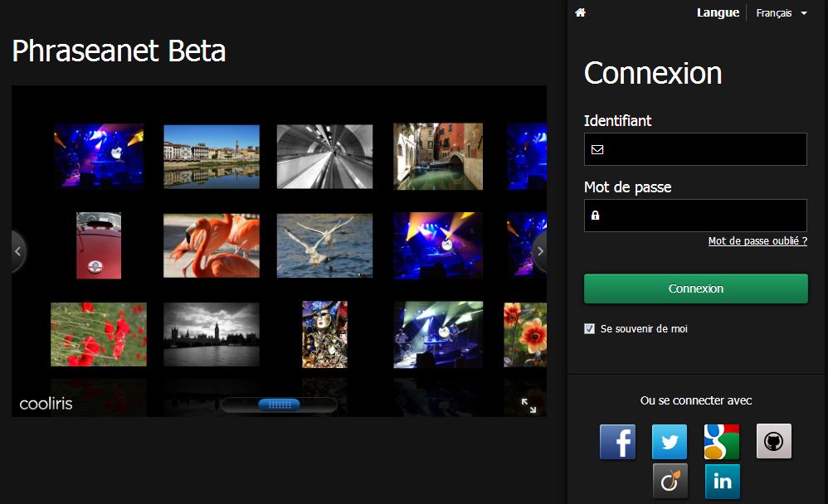The width and height of the screenshot is (828, 504).
Task: Connect using the Viadeo icon
Action: click(670, 482)
